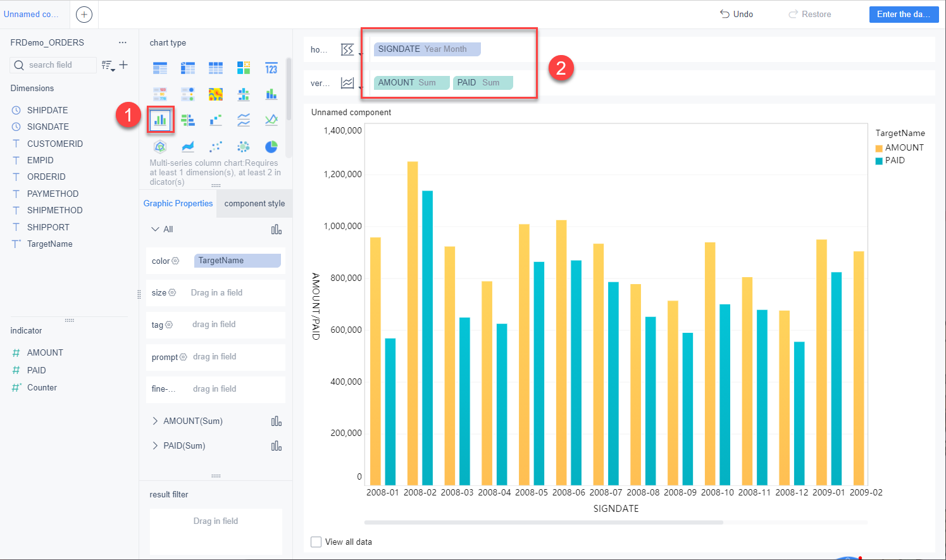Select the waterfall chart type

pyautogui.click(x=216, y=120)
